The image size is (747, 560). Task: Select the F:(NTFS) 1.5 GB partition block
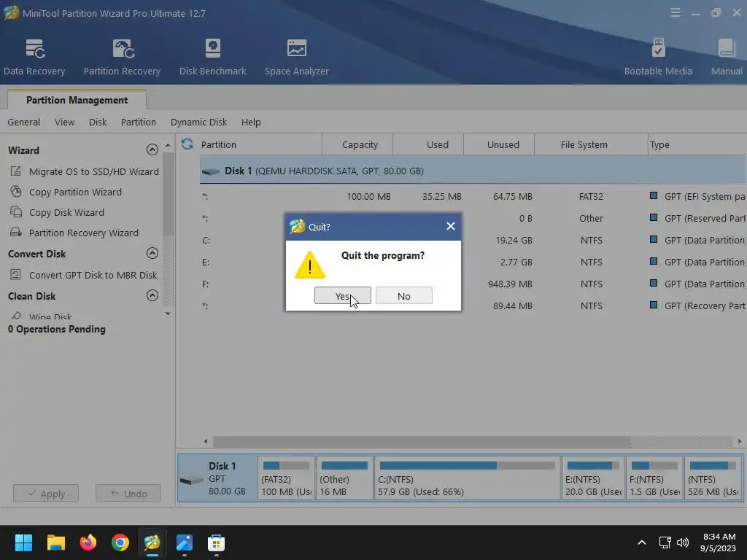coord(654,478)
